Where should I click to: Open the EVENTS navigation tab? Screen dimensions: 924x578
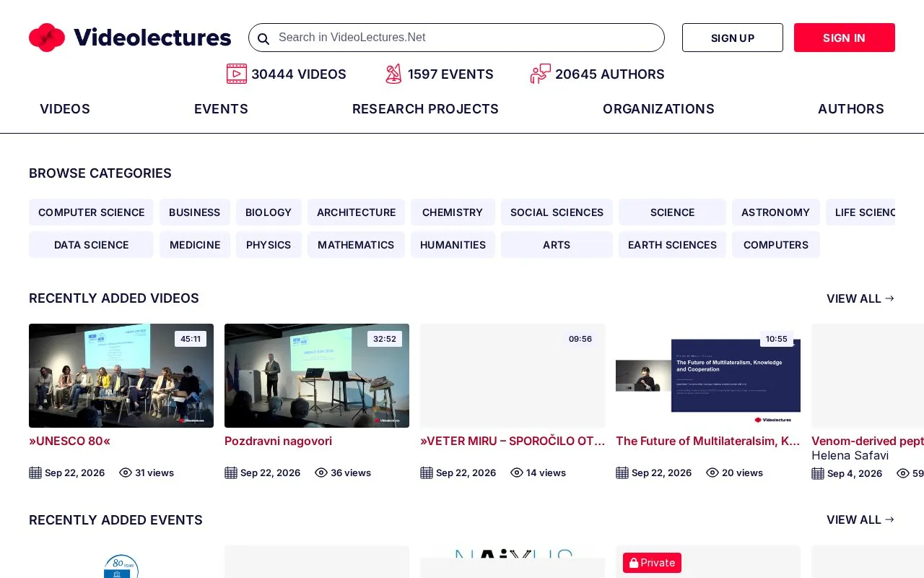click(221, 109)
